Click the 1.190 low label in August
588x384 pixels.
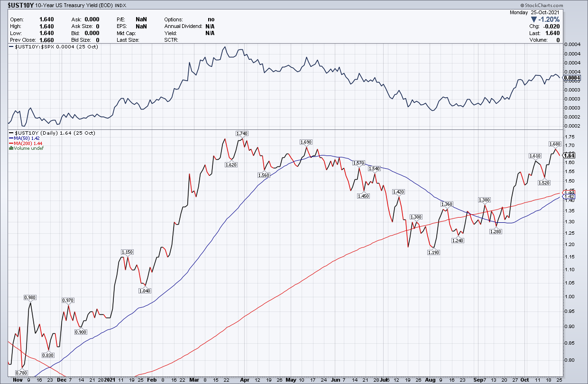click(434, 253)
